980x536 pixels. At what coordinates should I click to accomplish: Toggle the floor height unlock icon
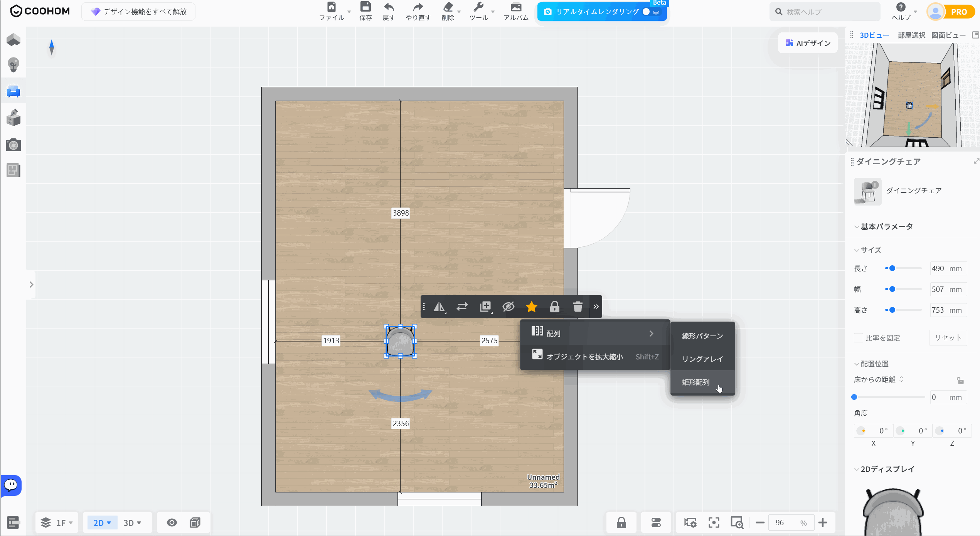(x=960, y=381)
